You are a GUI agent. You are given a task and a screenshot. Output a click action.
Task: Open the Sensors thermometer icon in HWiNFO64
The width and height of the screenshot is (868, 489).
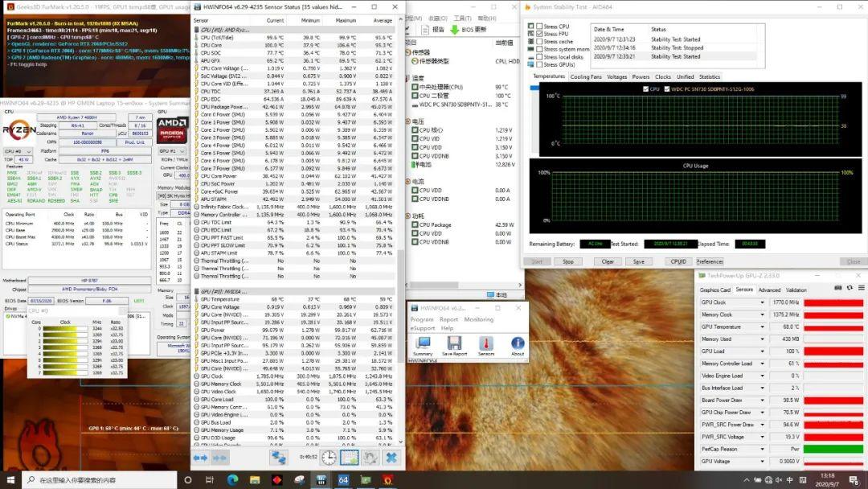(486, 343)
